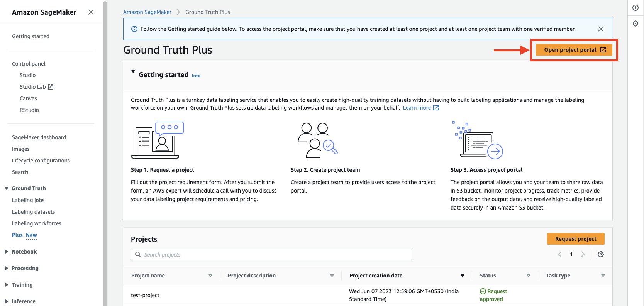The height and width of the screenshot is (306, 644).
Task: Open Labeling datasets in sidebar
Action: pyautogui.click(x=34, y=212)
